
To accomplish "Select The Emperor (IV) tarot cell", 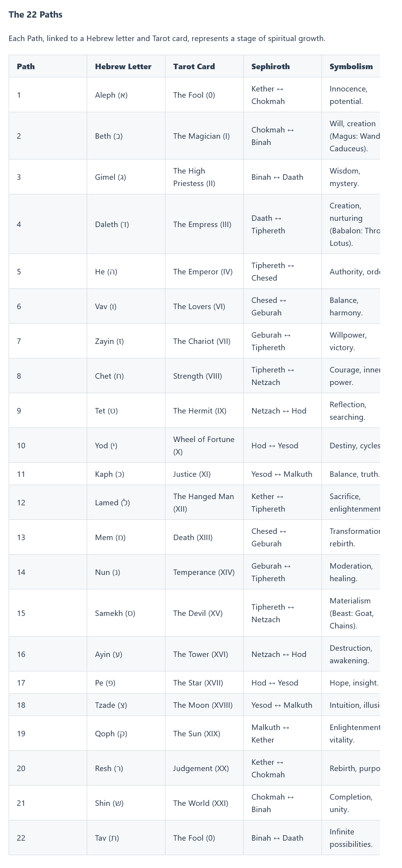I will (203, 272).
